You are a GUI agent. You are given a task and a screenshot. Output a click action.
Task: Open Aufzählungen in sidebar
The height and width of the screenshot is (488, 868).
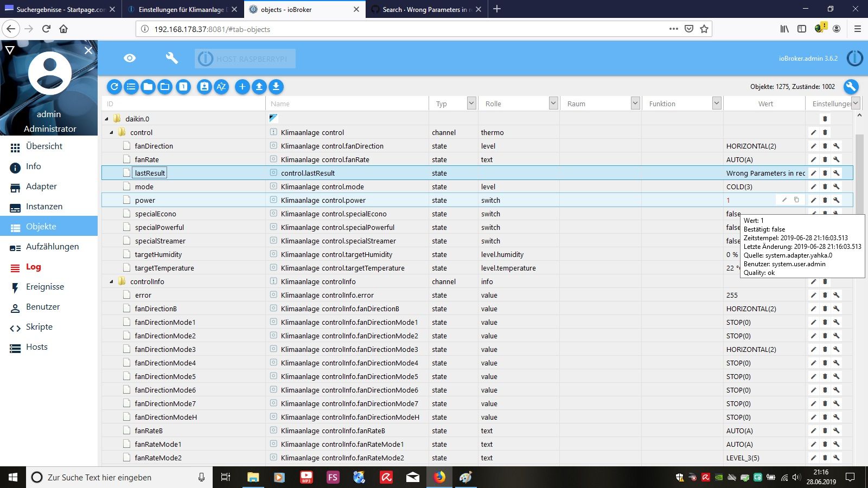pos(49,247)
